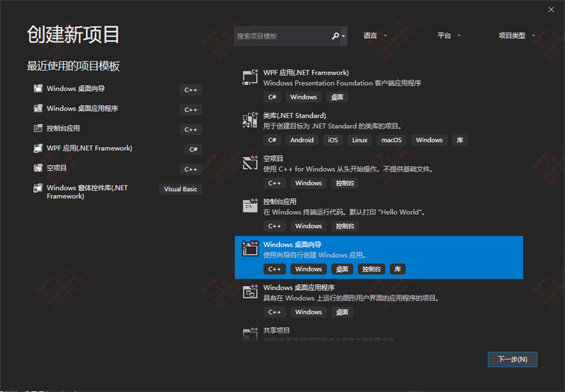565x392 pixels.
Task: Click 控制台 tag in highlighted 桌面向导 row
Action: [372, 269]
